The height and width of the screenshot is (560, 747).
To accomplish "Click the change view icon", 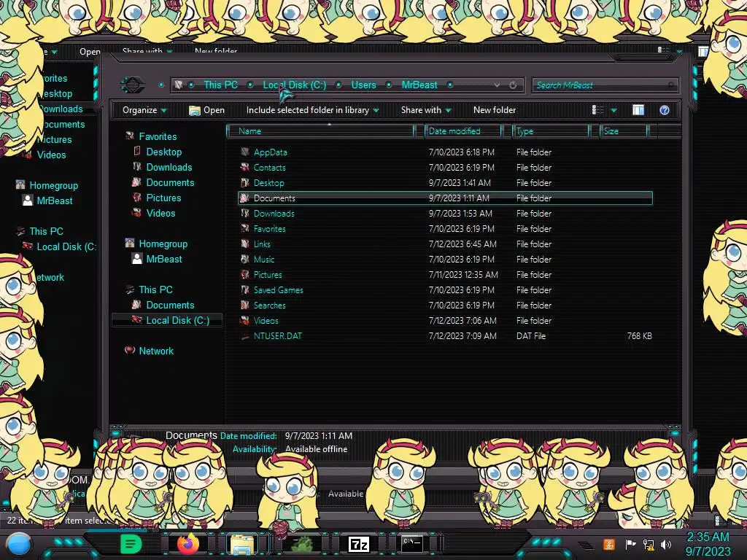I will (597, 110).
